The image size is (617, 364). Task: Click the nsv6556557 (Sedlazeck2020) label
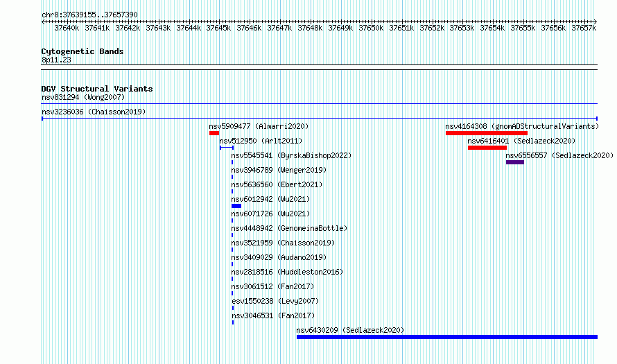click(x=559, y=155)
